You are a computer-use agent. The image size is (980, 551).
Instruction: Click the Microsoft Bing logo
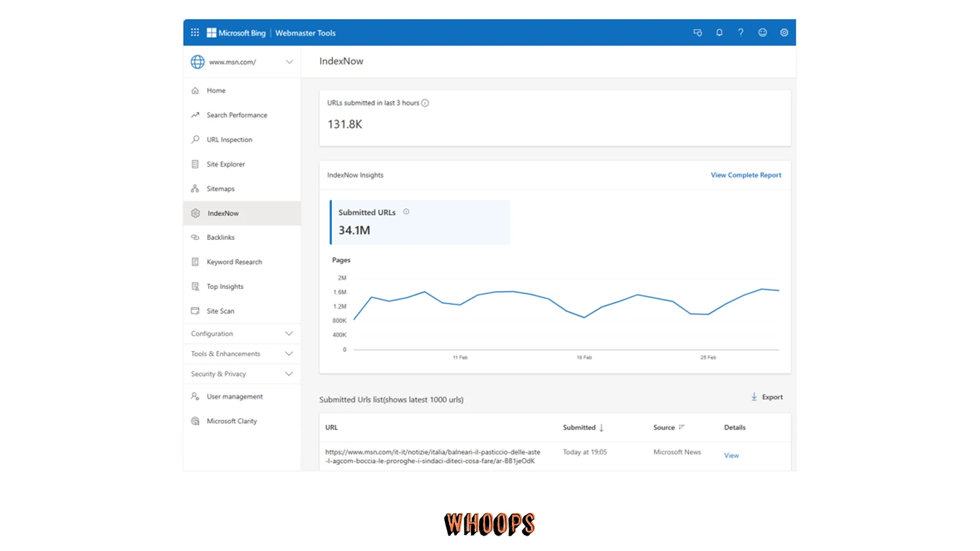236,33
